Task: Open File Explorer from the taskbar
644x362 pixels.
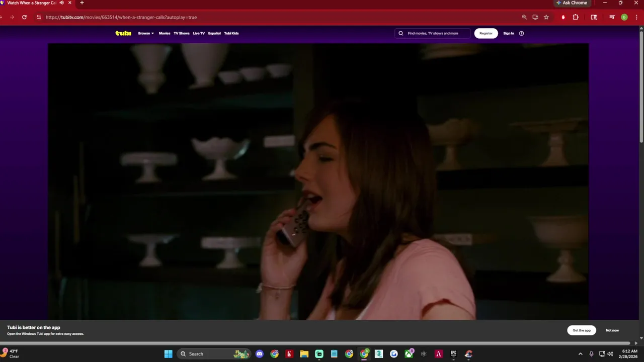Action: pyautogui.click(x=304, y=354)
